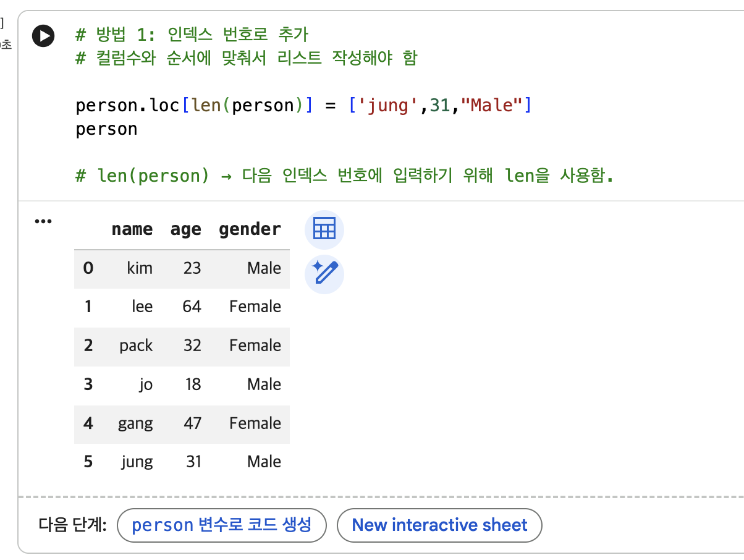The height and width of the screenshot is (560, 744).
Task: Open the three-dot output options menu
Action: point(43,221)
